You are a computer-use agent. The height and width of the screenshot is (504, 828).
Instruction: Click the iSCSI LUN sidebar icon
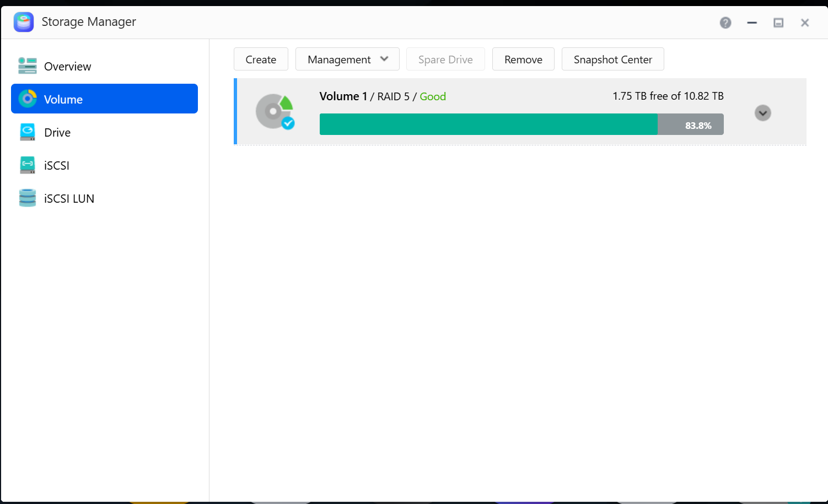point(27,198)
